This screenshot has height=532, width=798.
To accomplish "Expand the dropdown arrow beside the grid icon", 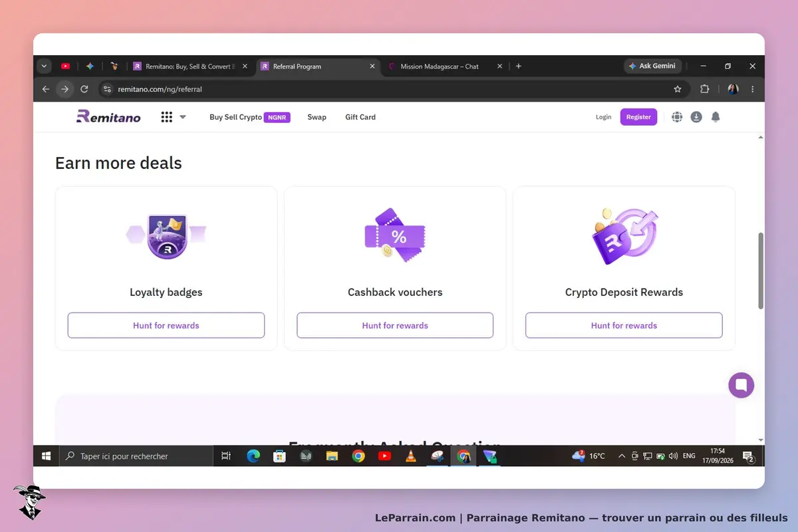I will pos(183,117).
